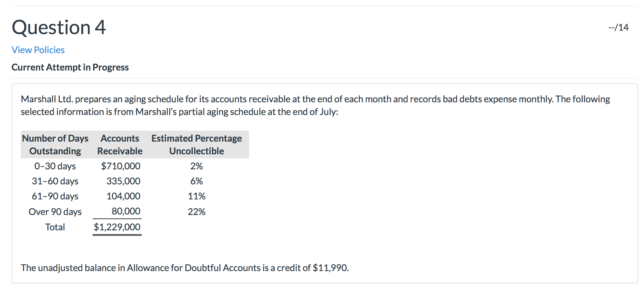
Task: Select the 61–90 days row label
Action: click(x=55, y=196)
